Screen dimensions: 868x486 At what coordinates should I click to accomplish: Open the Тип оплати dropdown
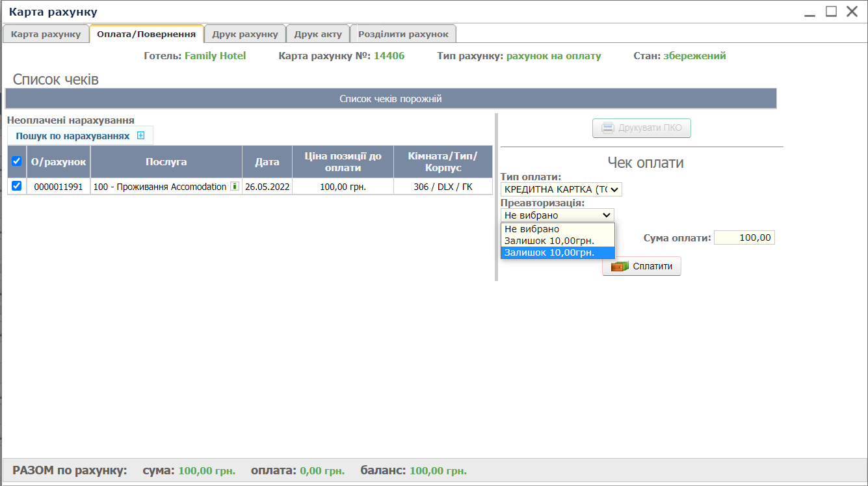[561, 189]
